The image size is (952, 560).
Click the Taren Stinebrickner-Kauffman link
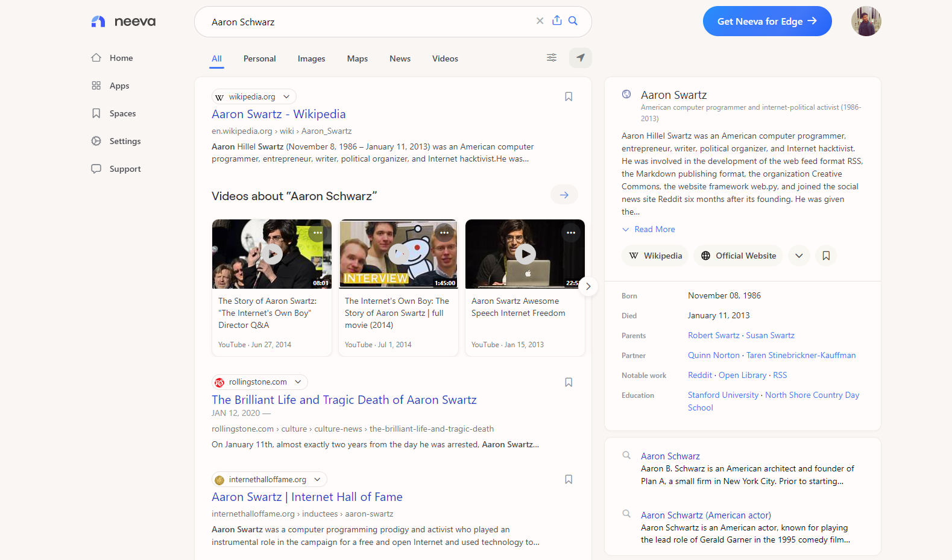[801, 356]
